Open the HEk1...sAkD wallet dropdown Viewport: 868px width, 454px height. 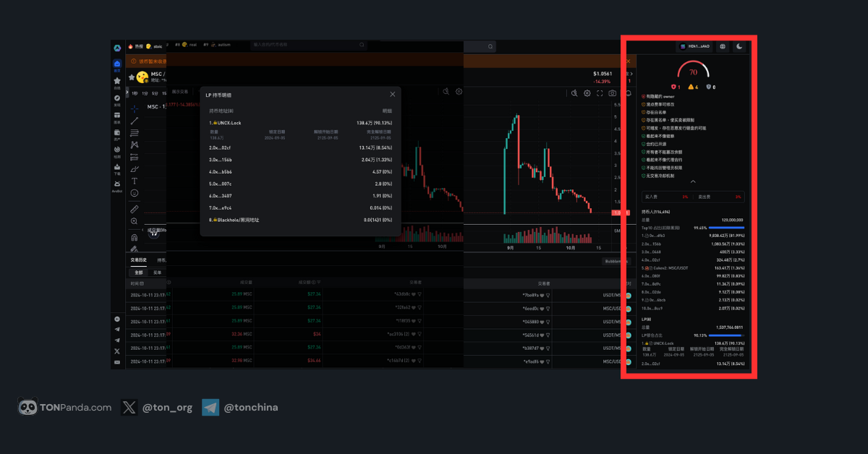tap(694, 46)
